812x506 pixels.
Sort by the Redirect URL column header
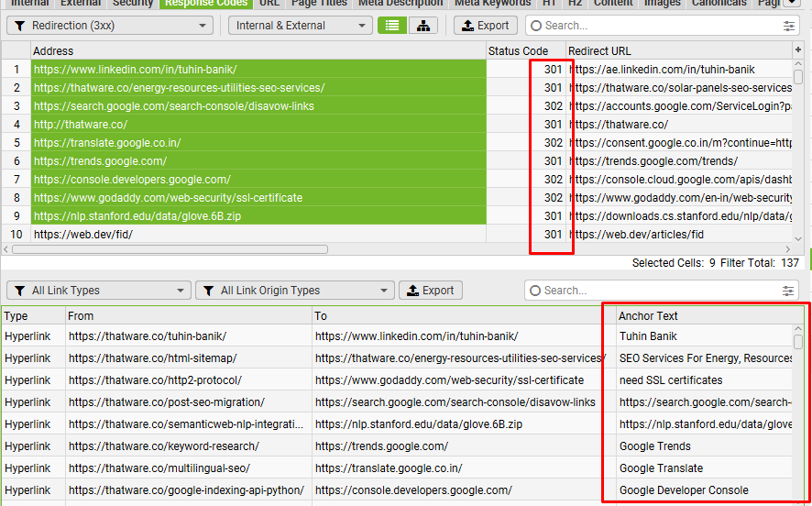coord(679,50)
